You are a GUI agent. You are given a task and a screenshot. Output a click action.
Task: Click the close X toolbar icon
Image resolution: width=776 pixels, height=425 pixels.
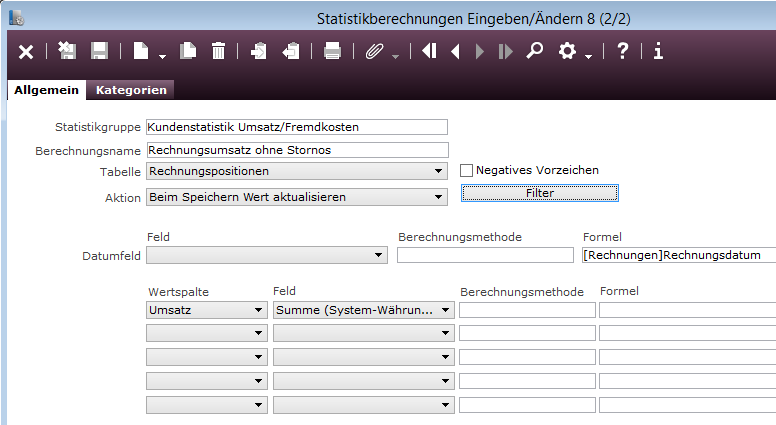[x=26, y=52]
